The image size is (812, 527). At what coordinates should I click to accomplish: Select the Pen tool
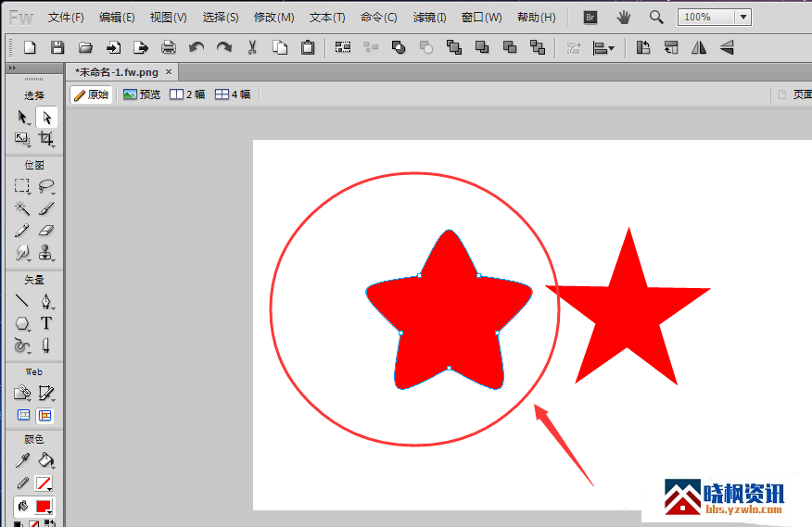click(x=46, y=301)
